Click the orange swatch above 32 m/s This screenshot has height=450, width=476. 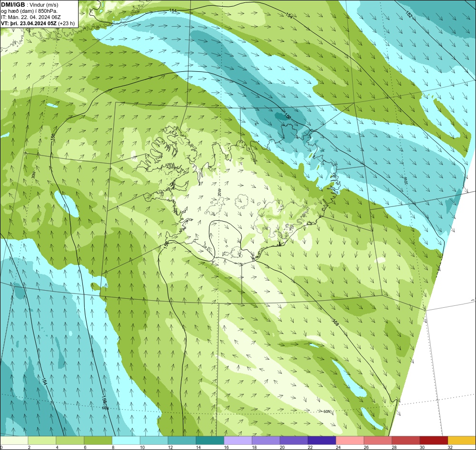[x=462, y=440]
